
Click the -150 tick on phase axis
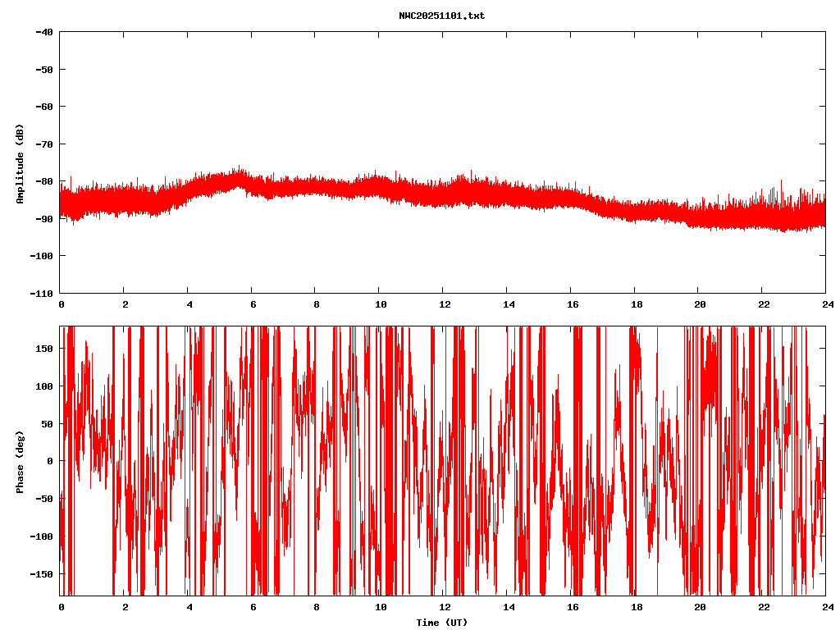[43, 573]
